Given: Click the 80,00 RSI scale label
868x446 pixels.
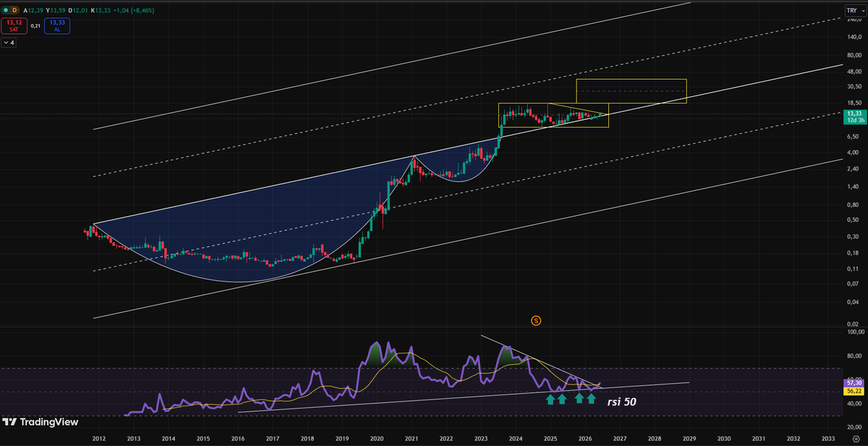Looking at the screenshot, I should [x=854, y=355].
